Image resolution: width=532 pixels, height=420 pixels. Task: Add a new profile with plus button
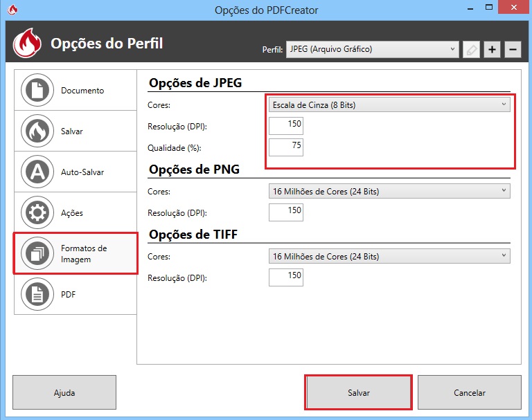[492, 50]
